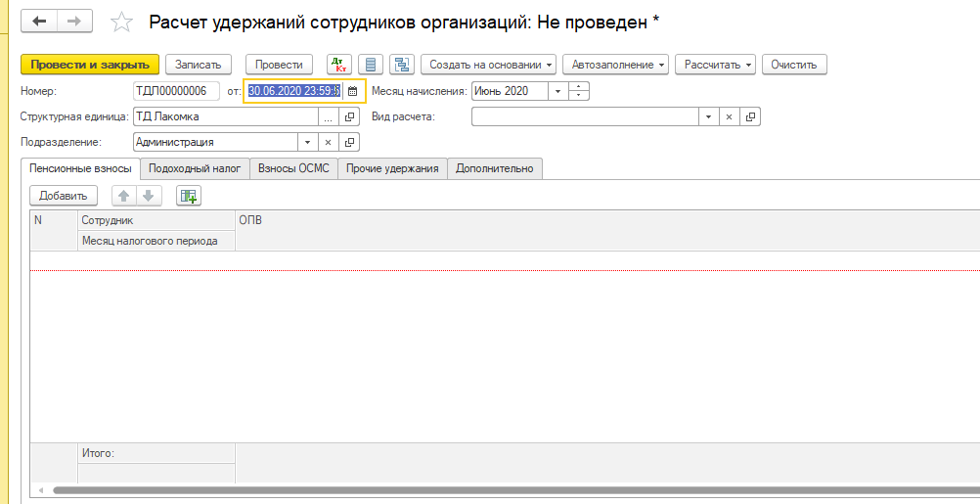Screen dimensions: 980x504
Task: Clear the Вид расчета field
Action: tap(729, 116)
